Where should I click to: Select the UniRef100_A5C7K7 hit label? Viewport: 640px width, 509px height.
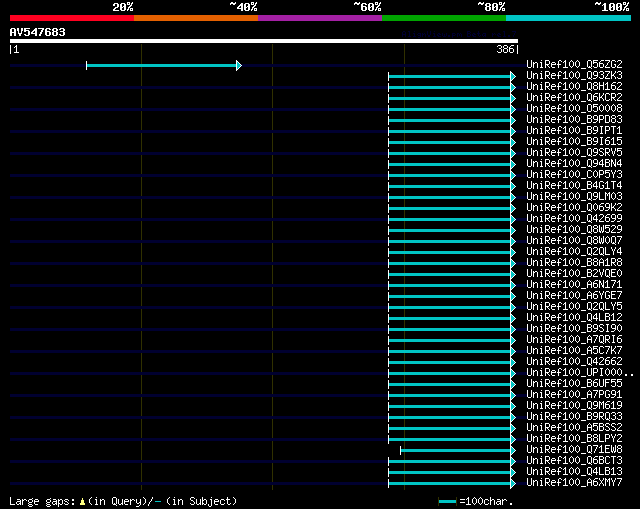[574, 351]
